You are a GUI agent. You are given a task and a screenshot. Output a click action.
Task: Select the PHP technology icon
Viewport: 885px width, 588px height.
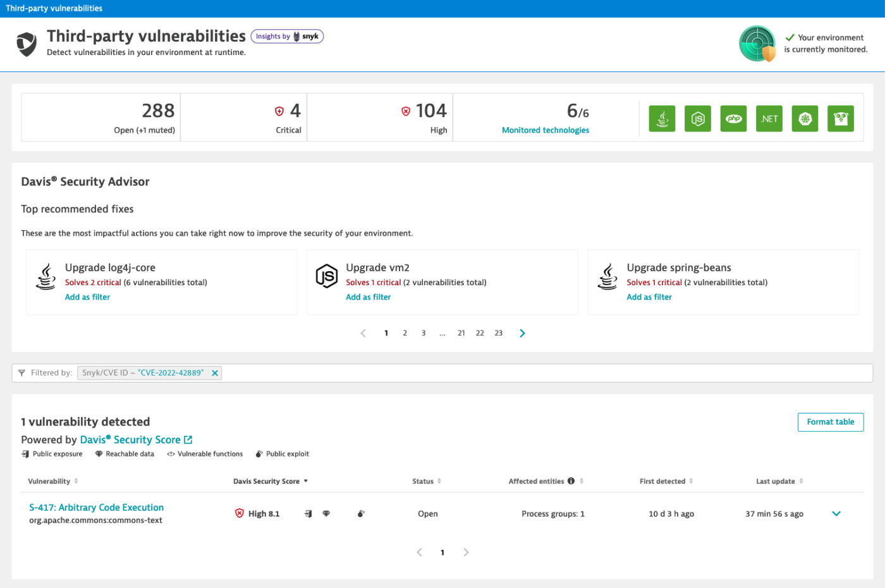coord(733,118)
